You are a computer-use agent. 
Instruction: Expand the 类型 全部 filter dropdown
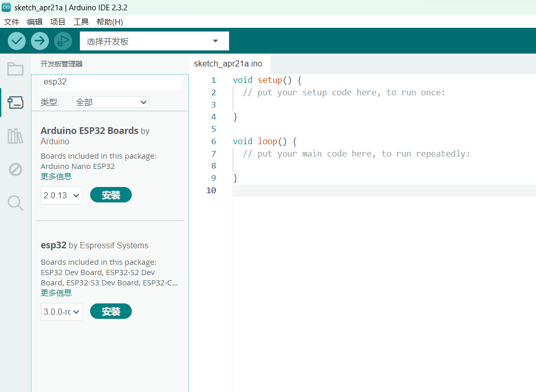[x=111, y=102]
